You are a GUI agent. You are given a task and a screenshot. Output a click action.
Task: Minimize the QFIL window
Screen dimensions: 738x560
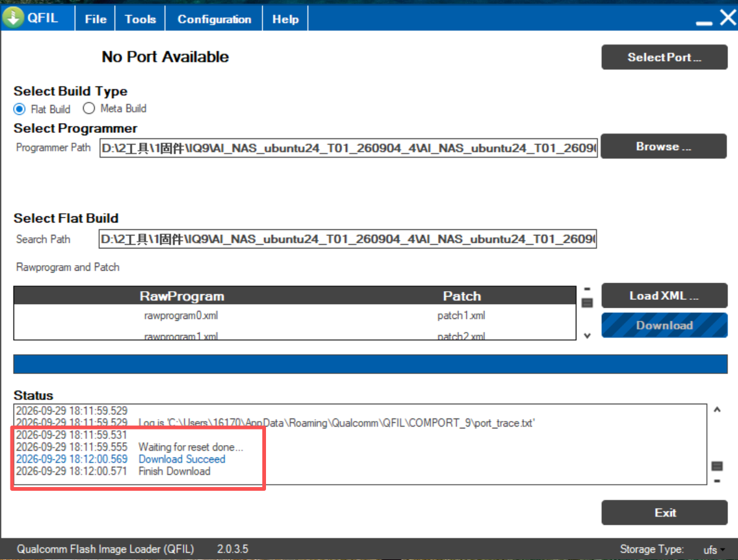(x=704, y=22)
